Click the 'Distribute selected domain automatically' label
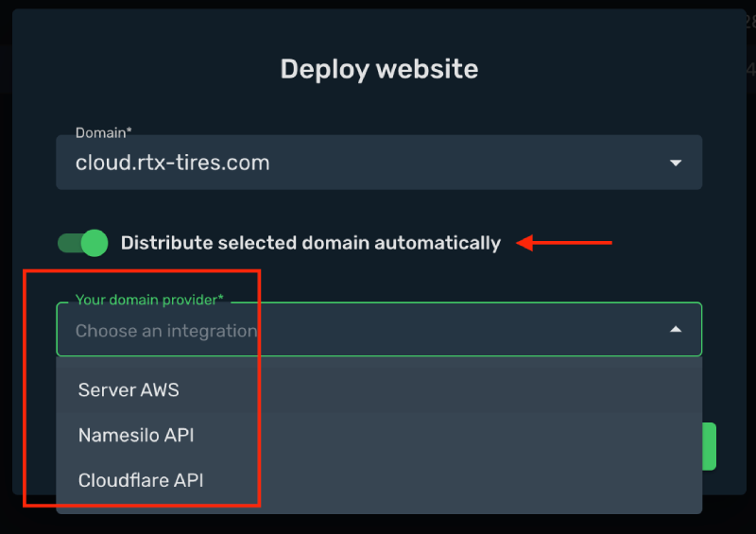This screenshot has width=756, height=534. 311,243
